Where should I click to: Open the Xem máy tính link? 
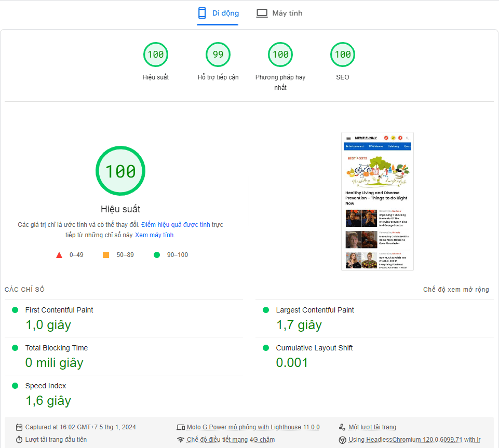pos(154,235)
